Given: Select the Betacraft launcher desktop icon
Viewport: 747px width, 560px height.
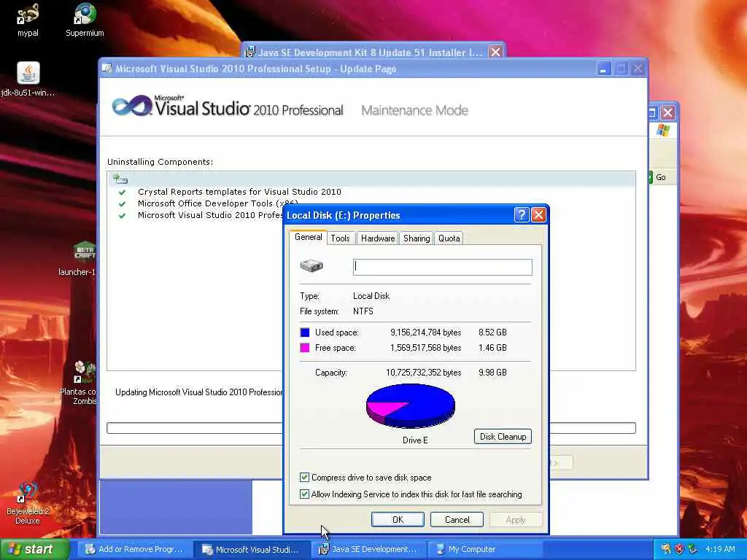Looking at the screenshot, I should pos(85,259).
